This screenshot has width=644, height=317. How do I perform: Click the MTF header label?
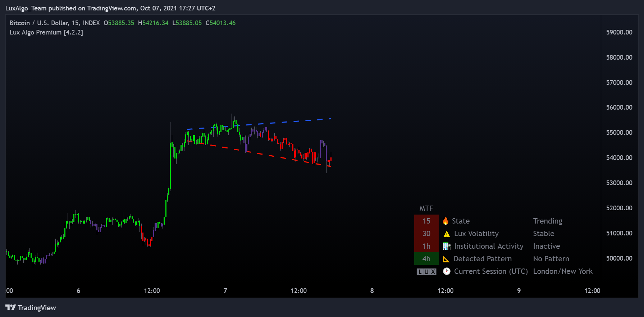coord(426,208)
